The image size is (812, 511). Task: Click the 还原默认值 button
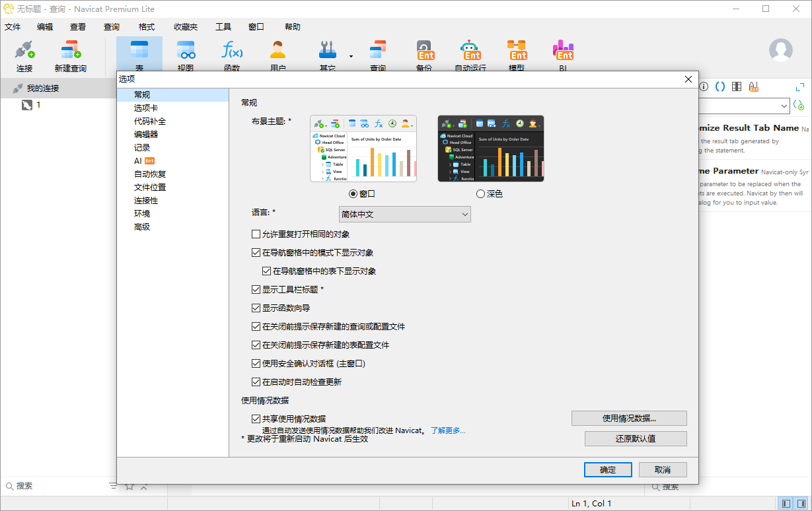[635, 438]
